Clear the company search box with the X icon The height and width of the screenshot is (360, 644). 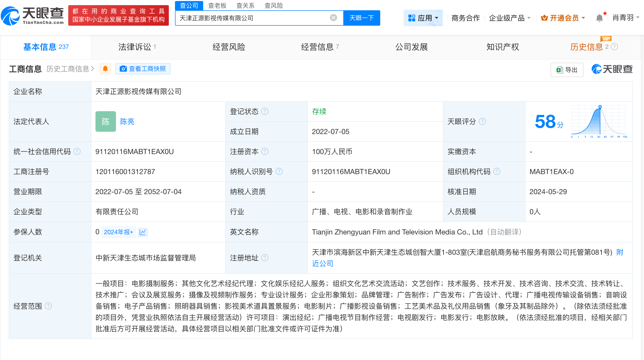pyautogui.click(x=333, y=17)
